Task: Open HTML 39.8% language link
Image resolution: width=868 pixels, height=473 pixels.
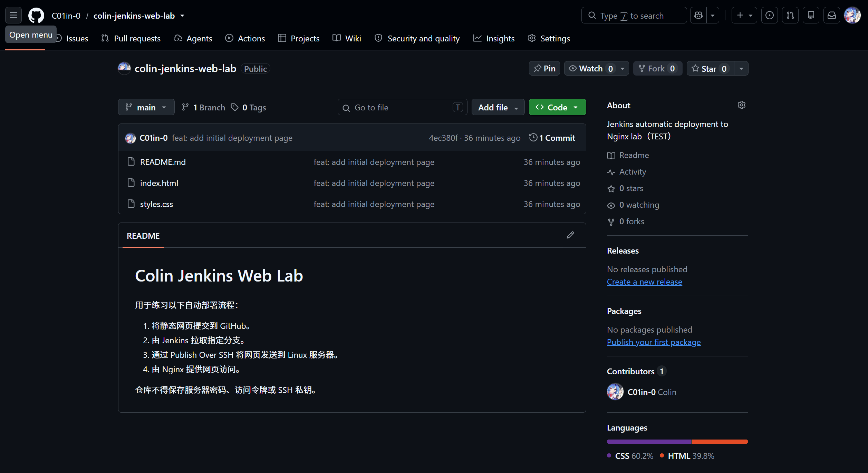Action: click(x=687, y=456)
